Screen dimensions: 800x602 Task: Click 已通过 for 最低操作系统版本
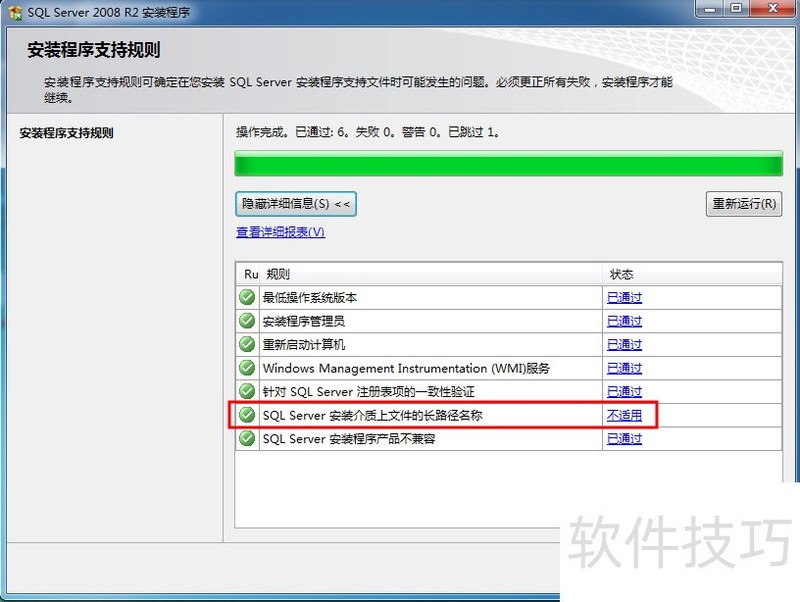[x=625, y=297]
